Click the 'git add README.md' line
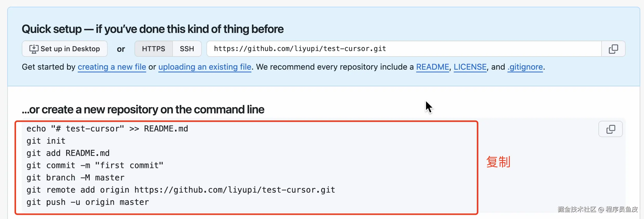Image resolution: width=644 pixels, height=219 pixels. 68,153
